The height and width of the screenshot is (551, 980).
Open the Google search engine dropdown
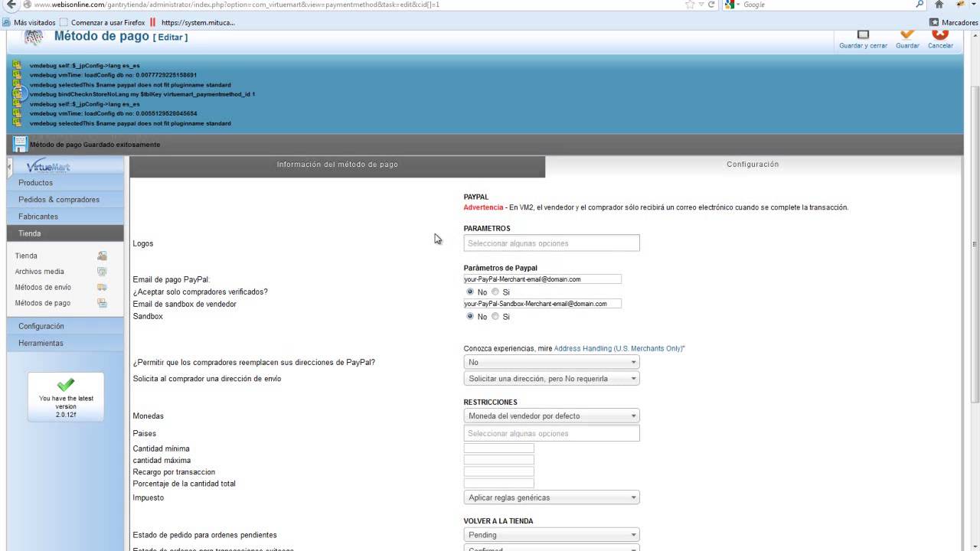[x=733, y=5]
